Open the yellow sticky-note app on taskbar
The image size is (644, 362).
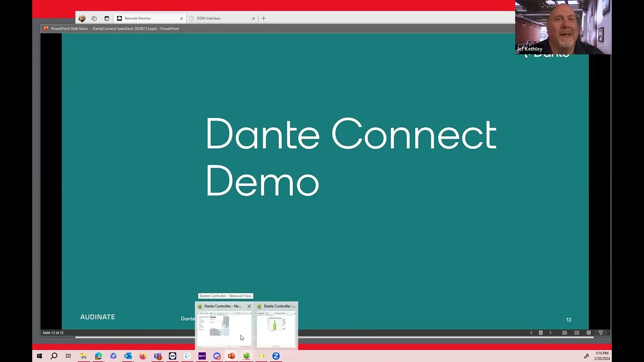tap(261, 356)
